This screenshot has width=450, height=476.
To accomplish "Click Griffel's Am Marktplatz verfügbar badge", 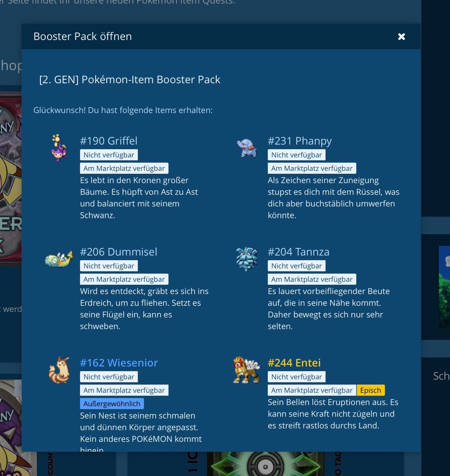I will (124, 168).
